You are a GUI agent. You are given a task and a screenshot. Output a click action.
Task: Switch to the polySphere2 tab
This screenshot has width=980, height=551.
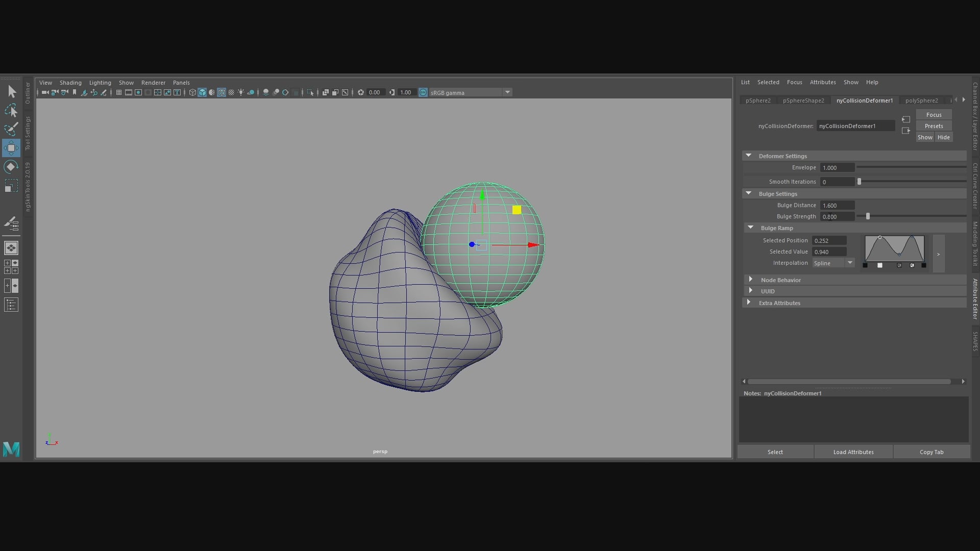pyautogui.click(x=922, y=101)
